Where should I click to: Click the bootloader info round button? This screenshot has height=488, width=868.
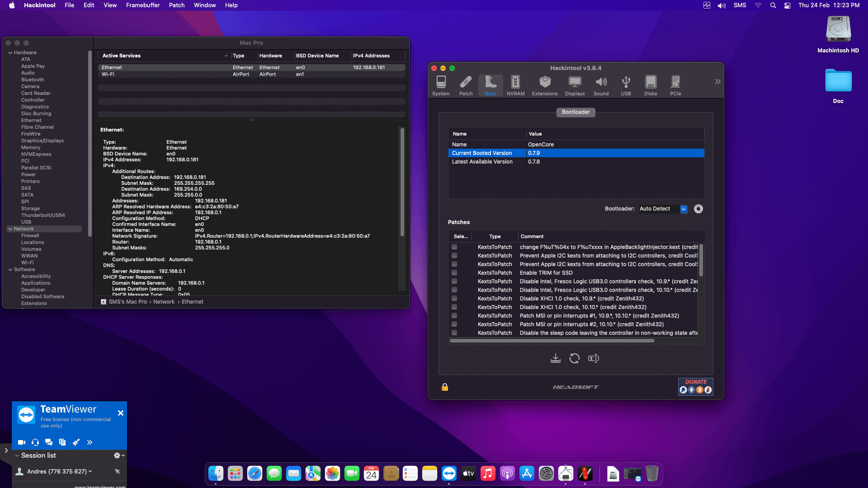tap(698, 209)
